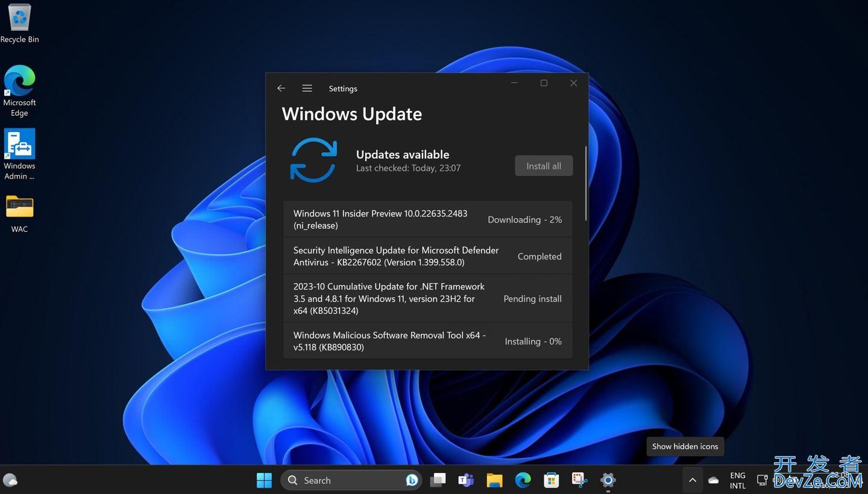Launch Microsoft Edge from the taskbar
This screenshot has width=868, height=494.
[523, 480]
